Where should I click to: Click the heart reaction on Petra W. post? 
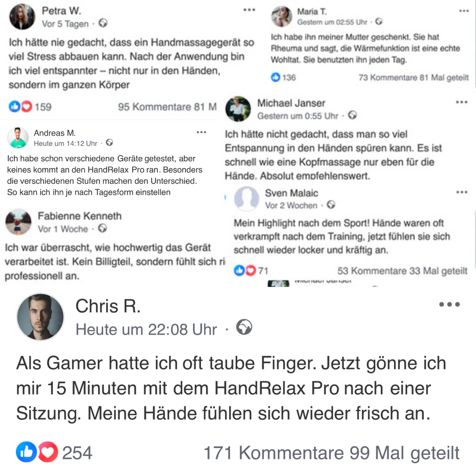[x=26, y=107]
